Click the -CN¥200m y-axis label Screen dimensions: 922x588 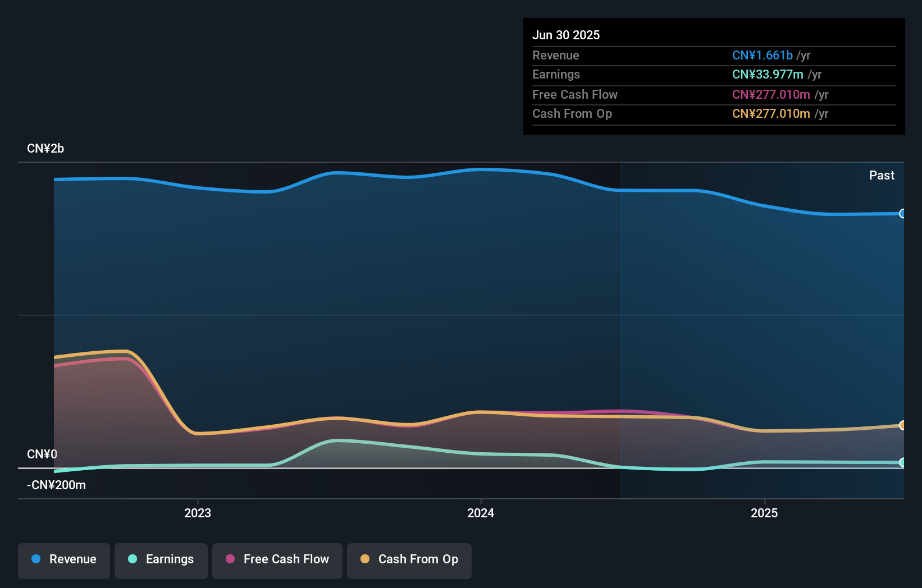[x=57, y=485]
